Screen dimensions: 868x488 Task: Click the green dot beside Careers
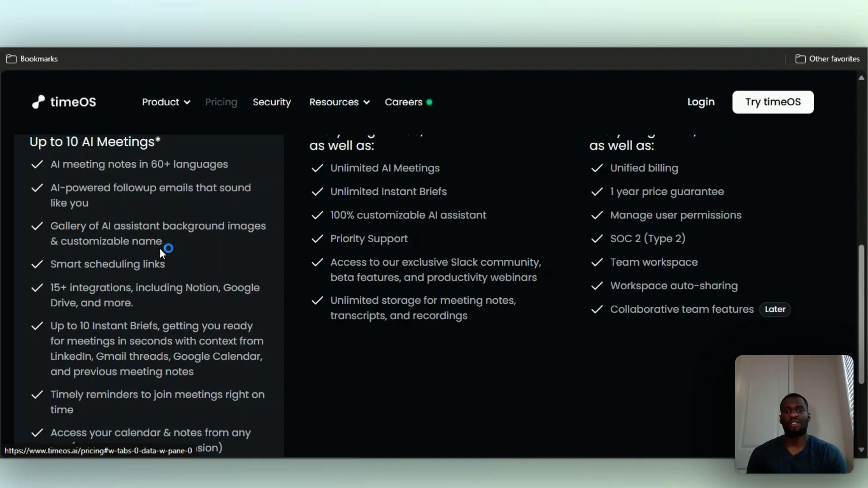tap(429, 102)
